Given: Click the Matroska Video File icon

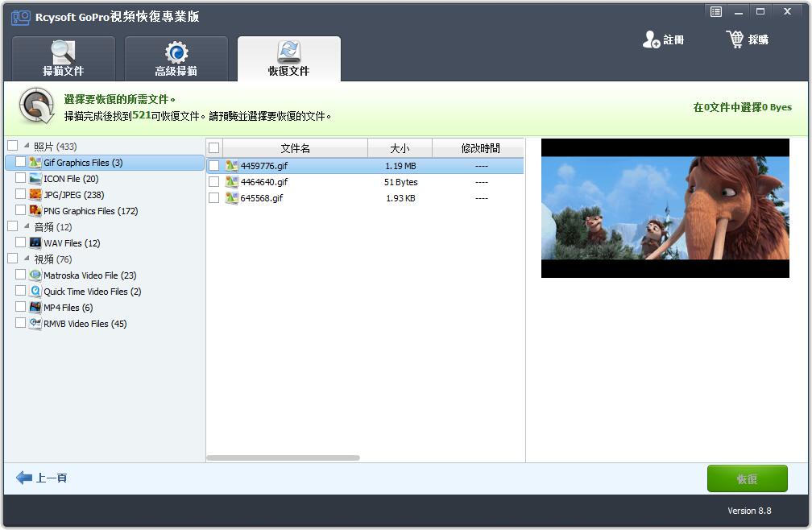Looking at the screenshot, I should [x=35, y=275].
